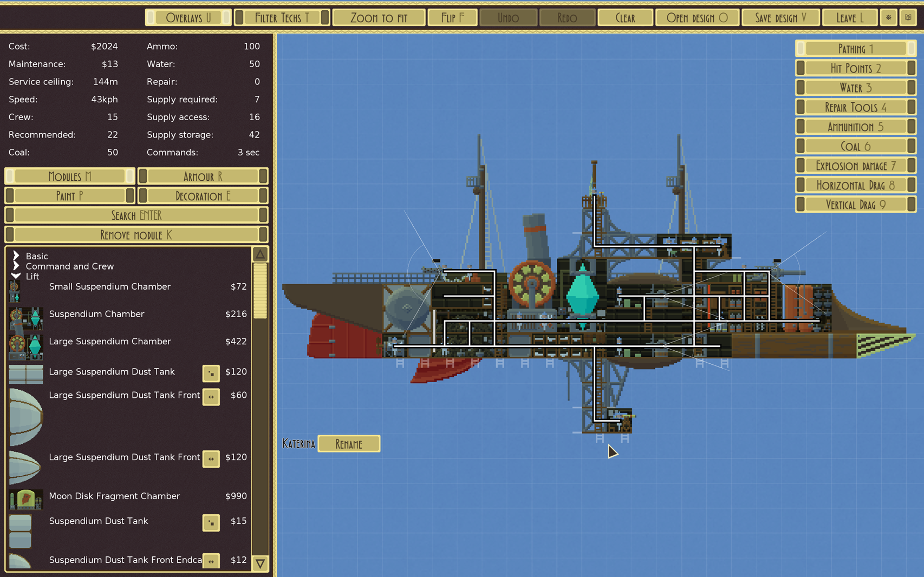Screen dimensions: 924x577
Task: Click the 144m service ceiling value
Action: coord(106,82)
